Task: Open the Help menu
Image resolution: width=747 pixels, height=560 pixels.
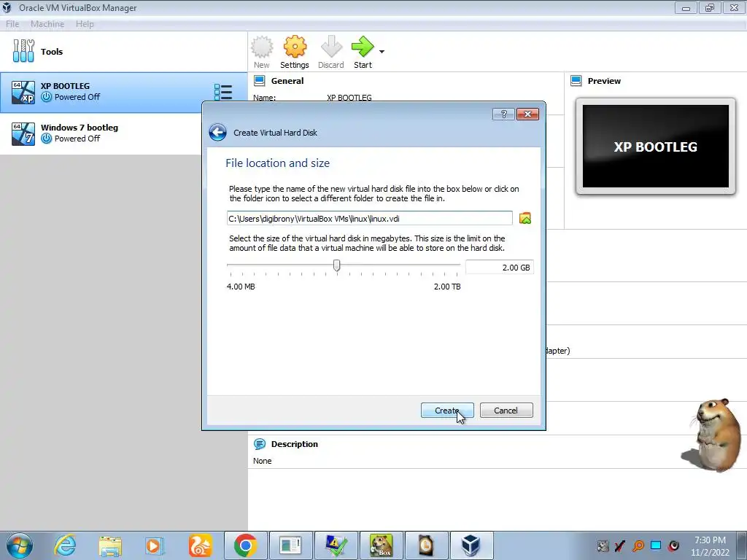Action: click(x=85, y=24)
